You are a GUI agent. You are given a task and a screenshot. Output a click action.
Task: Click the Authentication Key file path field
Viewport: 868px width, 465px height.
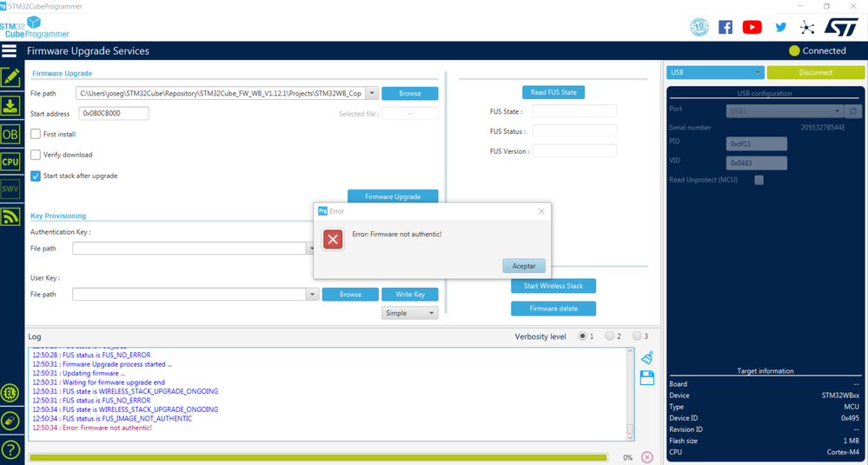click(190, 249)
